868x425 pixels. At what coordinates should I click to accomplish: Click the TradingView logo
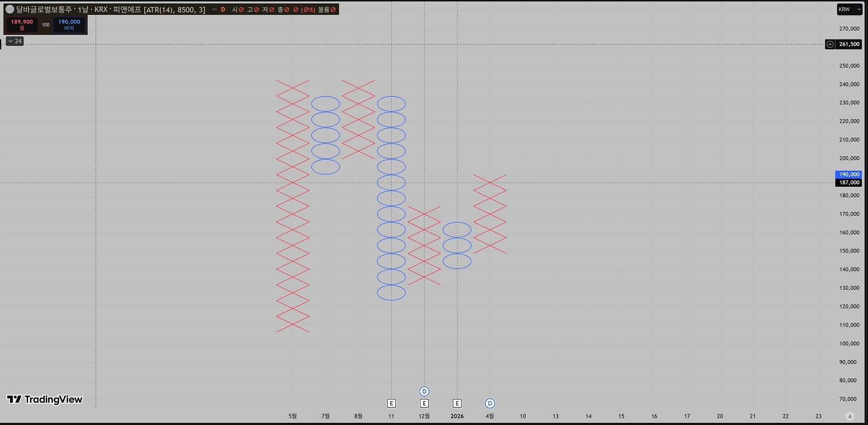coord(45,399)
